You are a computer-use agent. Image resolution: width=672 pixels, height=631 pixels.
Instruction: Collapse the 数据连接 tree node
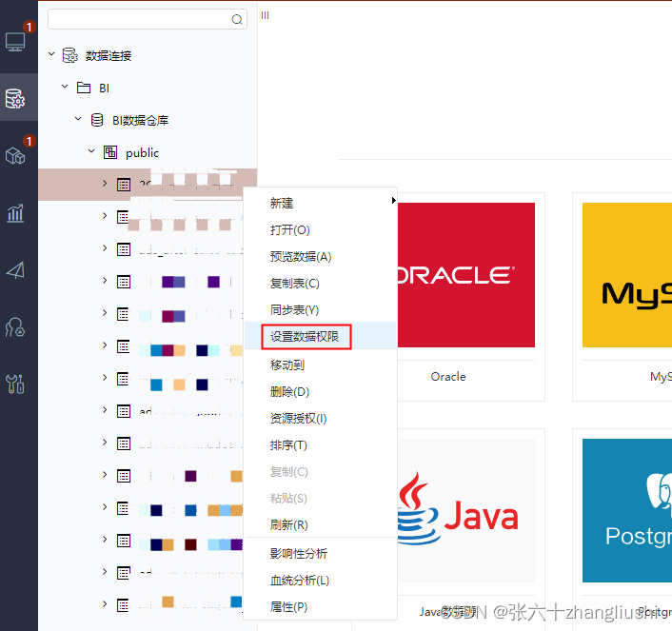tap(51, 54)
